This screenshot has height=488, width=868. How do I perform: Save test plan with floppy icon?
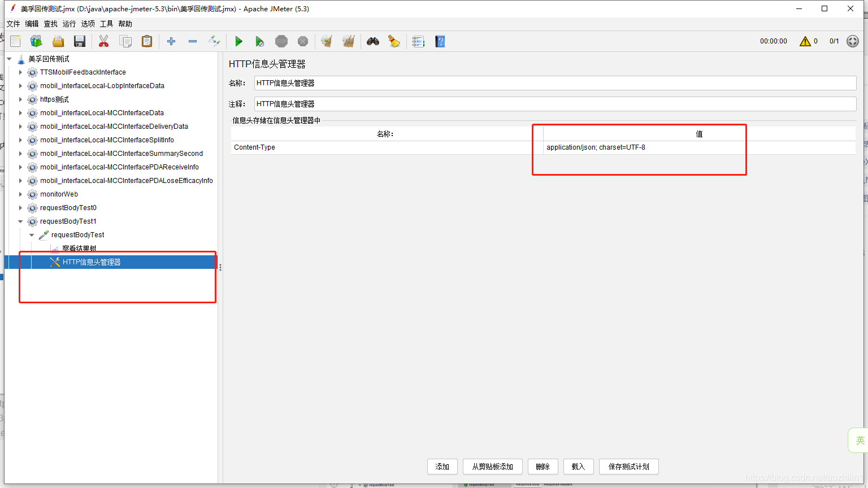click(80, 41)
